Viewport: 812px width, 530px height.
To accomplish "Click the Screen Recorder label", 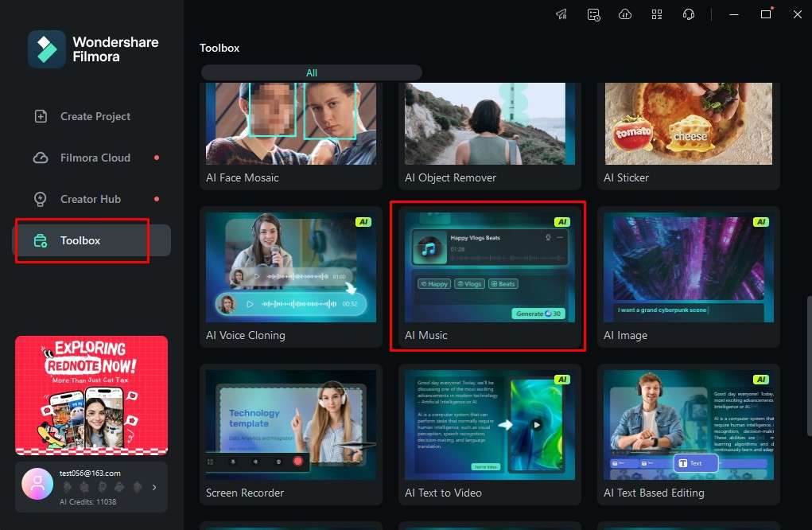I will tap(245, 493).
